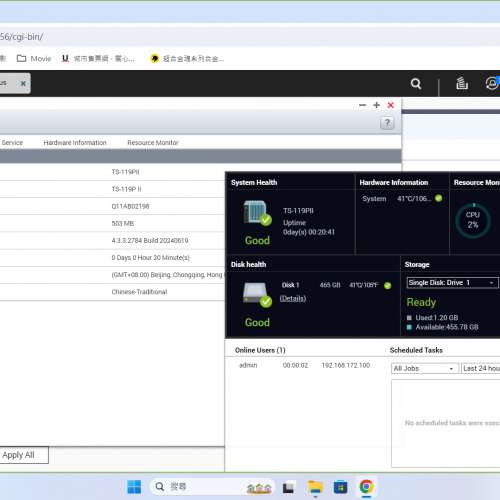The width and height of the screenshot is (500, 500).
Task: Click the Hardware Information dashboard panel header
Action: pyautogui.click(x=394, y=182)
